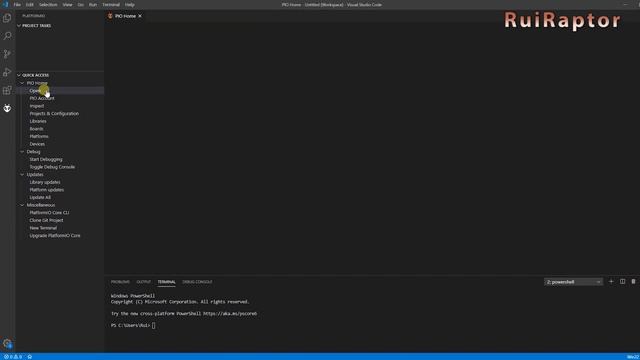Switch to the OUTPUT panel tab
The width and height of the screenshot is (640, 360).
[143, 282]
